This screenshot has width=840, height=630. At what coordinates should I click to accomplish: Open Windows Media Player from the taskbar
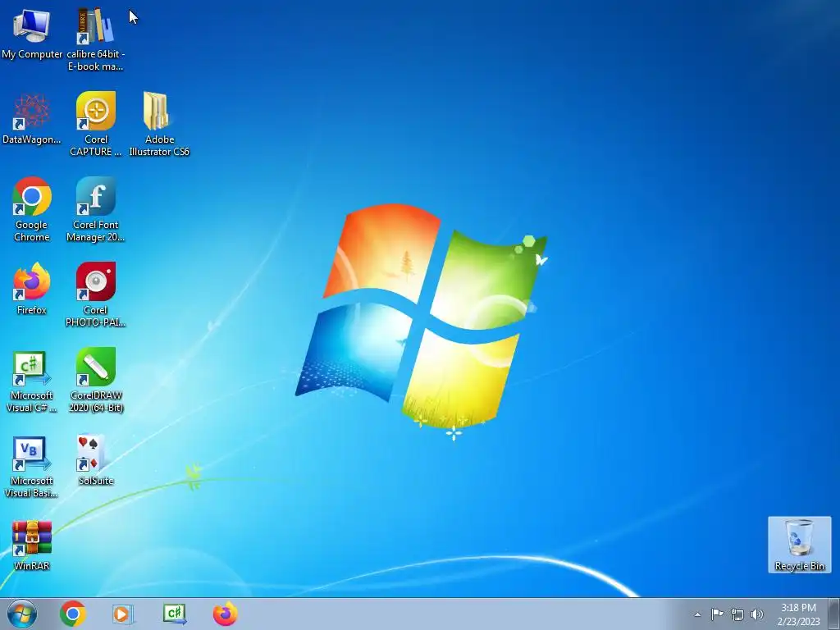[x=122, y=614]
